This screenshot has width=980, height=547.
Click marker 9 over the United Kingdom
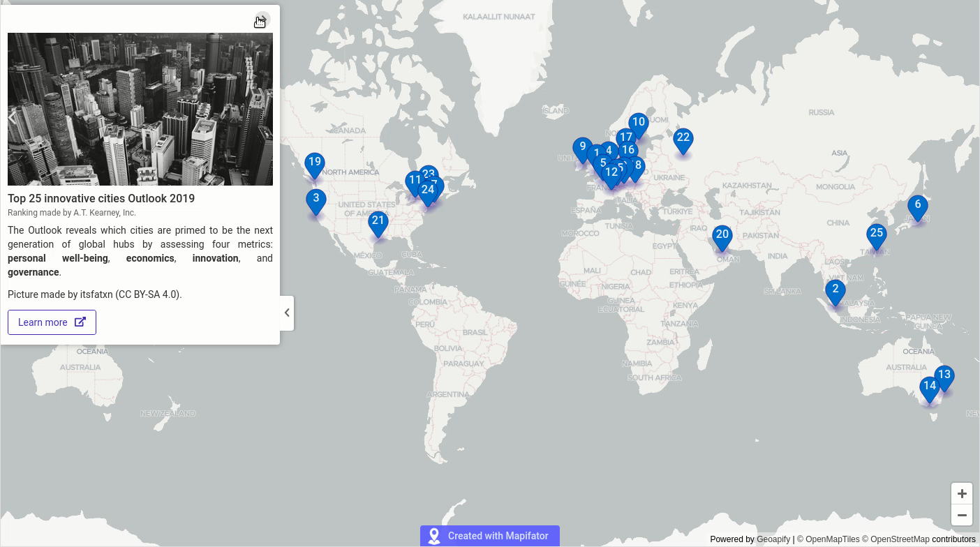tap(581, 147)
